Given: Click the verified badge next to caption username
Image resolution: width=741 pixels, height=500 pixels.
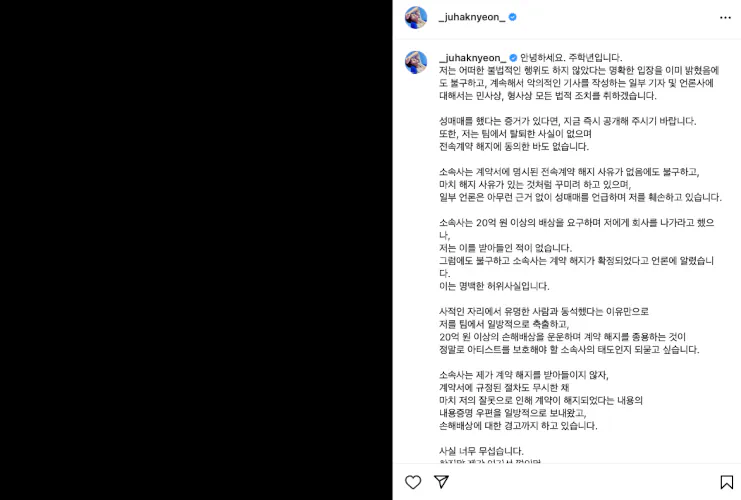Looking at the screenshot, I should (513, 58).
